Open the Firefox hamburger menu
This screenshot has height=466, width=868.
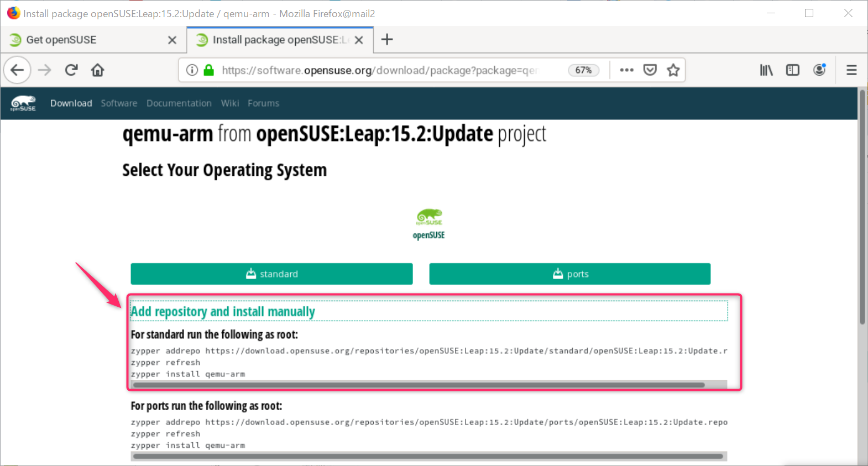click(x=851, y=70)
